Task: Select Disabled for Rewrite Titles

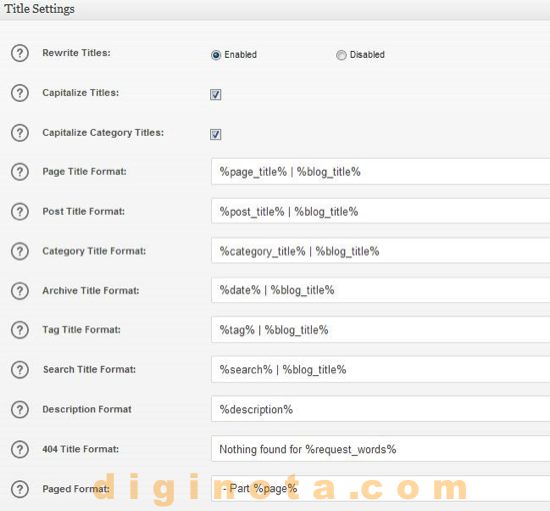Action: pyautogui.click(x=341, y=55)
